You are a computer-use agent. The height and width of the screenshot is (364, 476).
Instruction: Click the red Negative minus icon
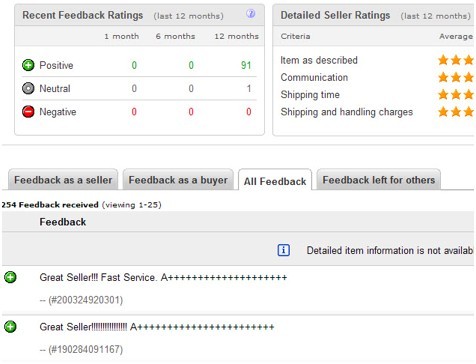(x=28, y=112)
